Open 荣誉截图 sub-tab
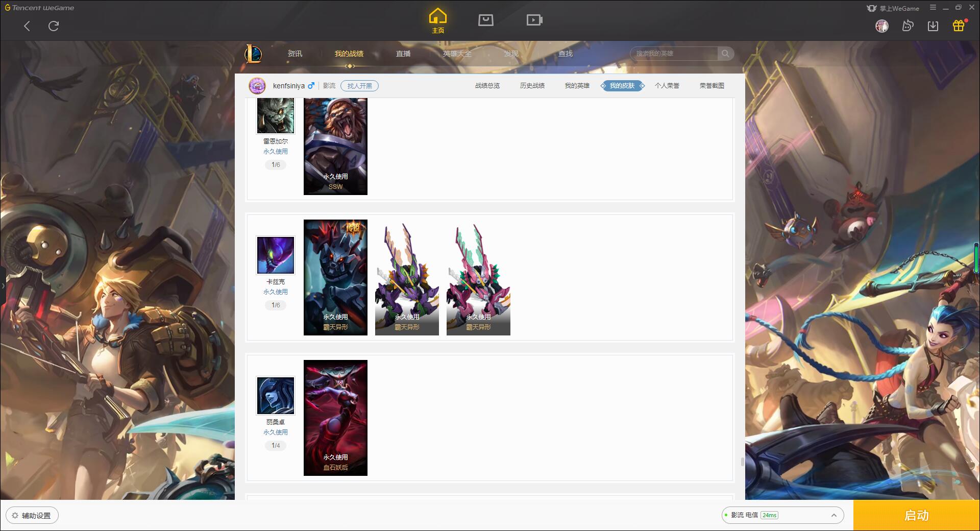The image size is (980, 531). [x=712, y=86]
